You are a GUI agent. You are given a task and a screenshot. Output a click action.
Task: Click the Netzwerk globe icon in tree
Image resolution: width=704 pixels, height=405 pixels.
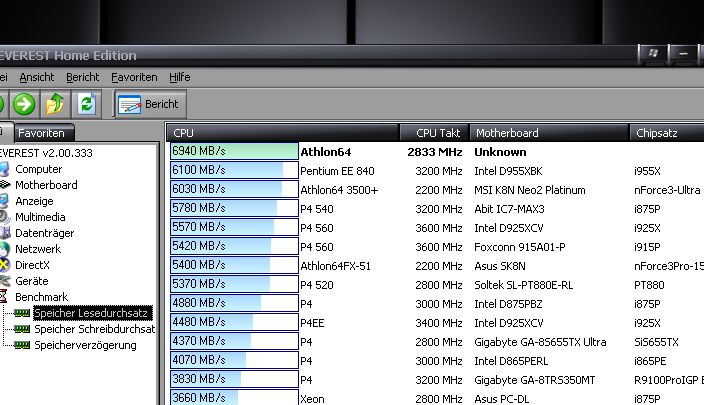tap(4, 249)
